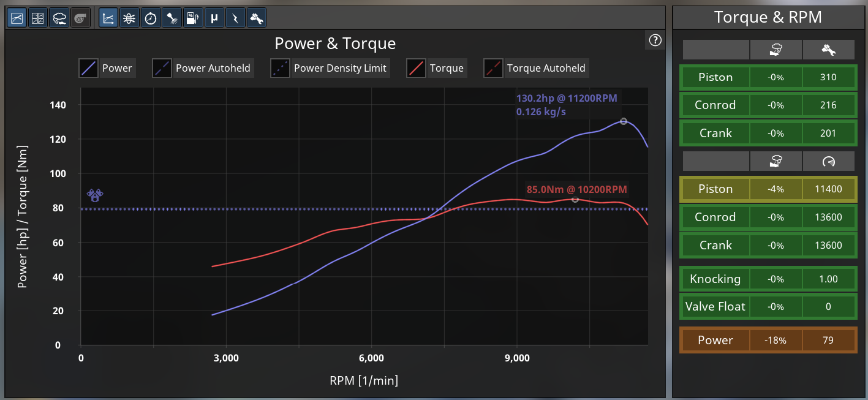868x400 pixels.
Task: Select the lightning bolt graph icon
Action: tap(235, 18)
